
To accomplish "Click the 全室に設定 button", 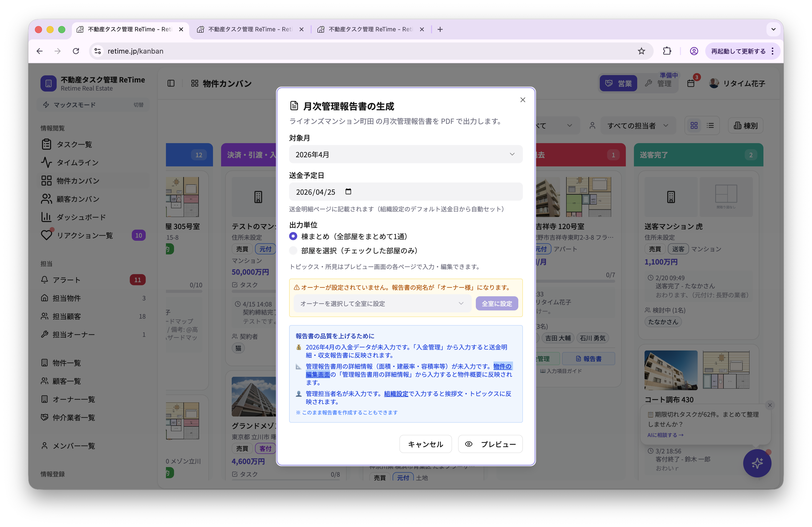I will (x=496, y=303).
